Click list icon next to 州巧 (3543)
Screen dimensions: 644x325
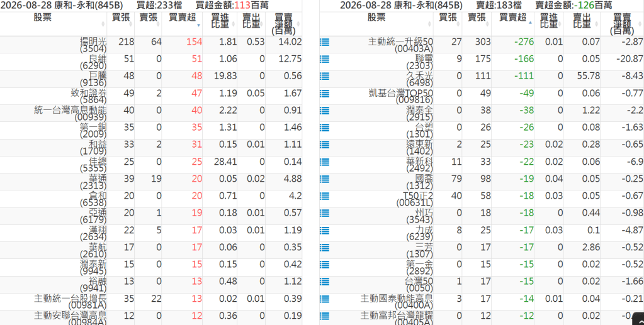324,213
